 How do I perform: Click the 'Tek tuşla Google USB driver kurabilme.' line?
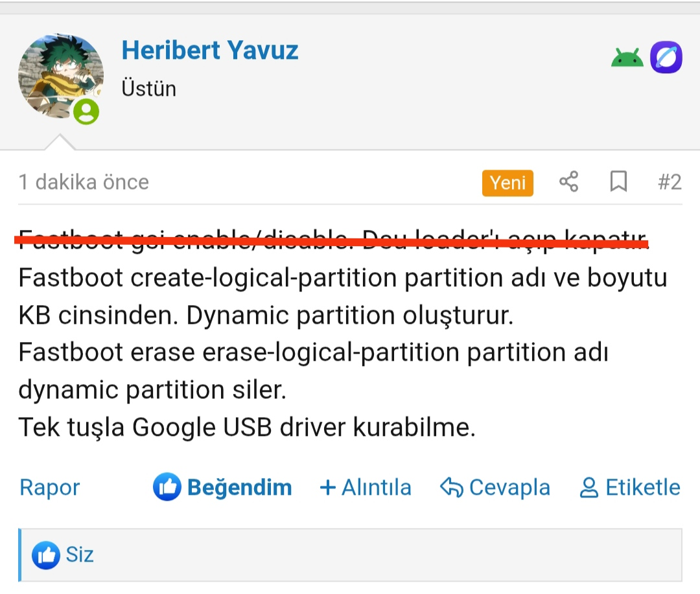tap(247, 427)
